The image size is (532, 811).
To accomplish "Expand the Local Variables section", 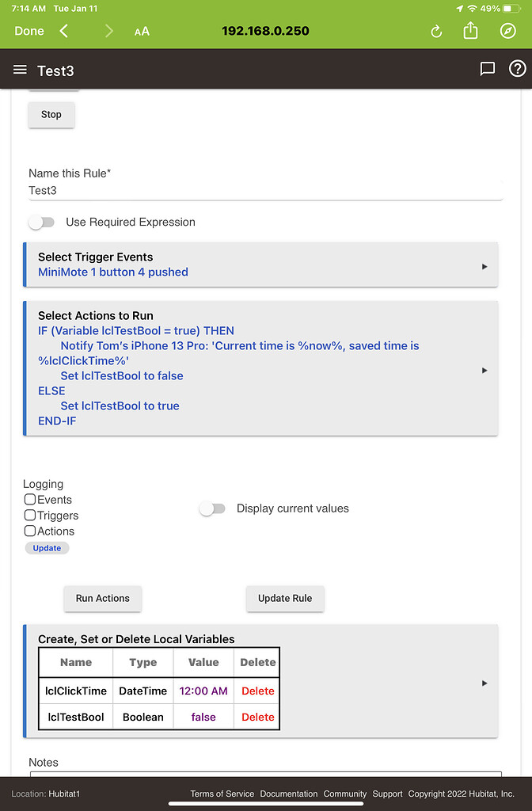I will point(484,683).
